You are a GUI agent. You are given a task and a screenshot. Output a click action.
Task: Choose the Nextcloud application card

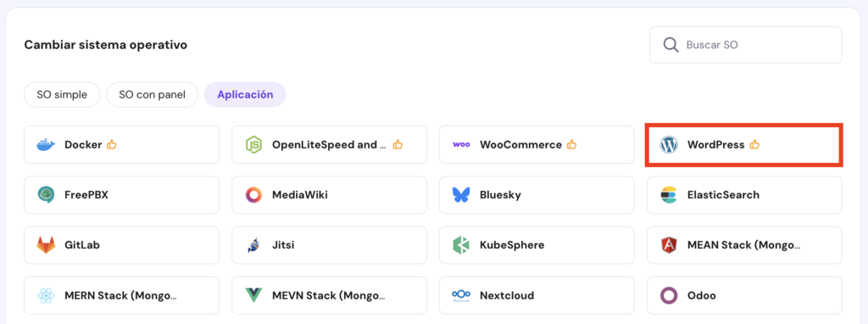537,295
